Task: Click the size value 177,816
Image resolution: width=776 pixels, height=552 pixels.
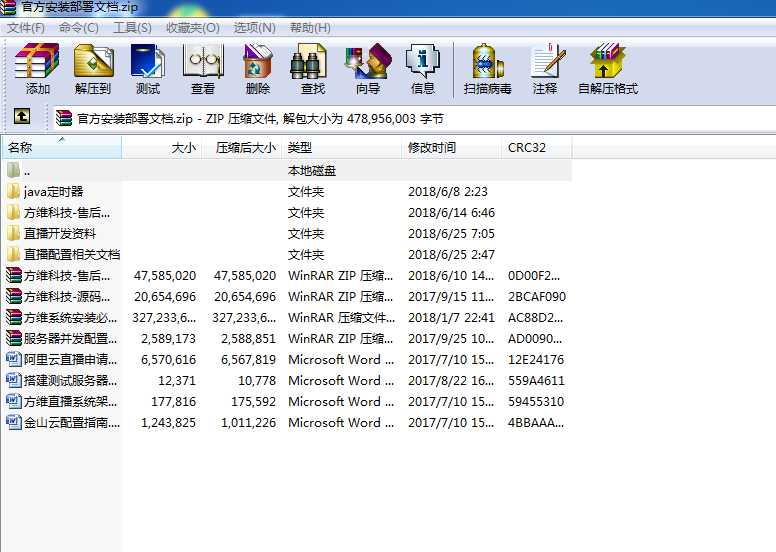Action: pos(174,401)
